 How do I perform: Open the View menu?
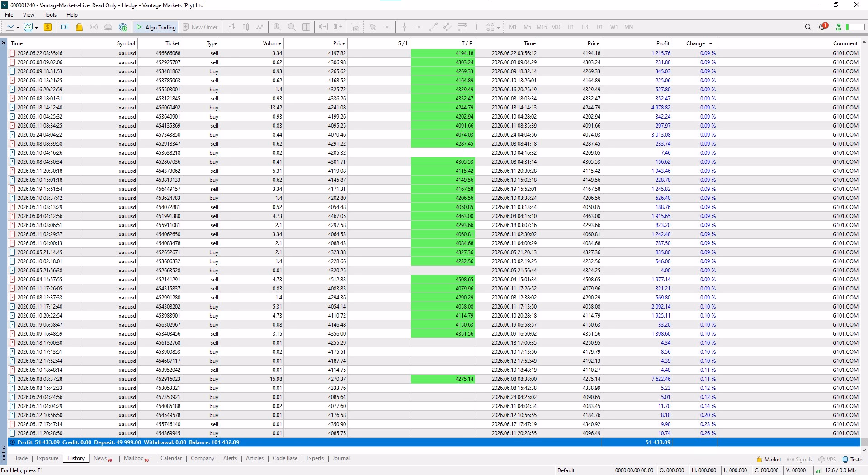28,15
